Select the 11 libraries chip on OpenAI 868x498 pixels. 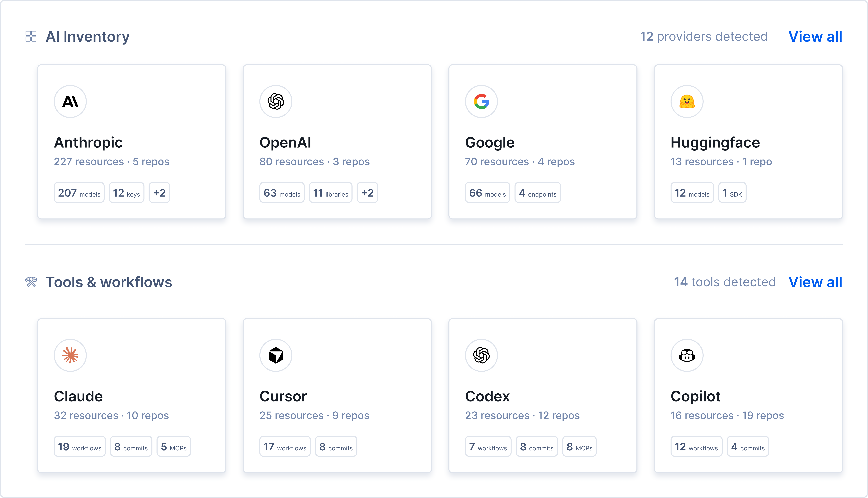click(330, 193)
